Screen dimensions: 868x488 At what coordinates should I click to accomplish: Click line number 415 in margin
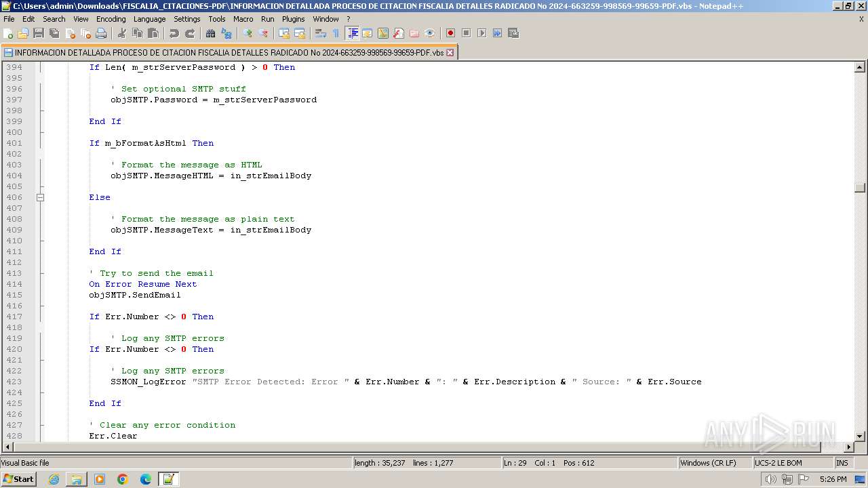click(14, 295)
